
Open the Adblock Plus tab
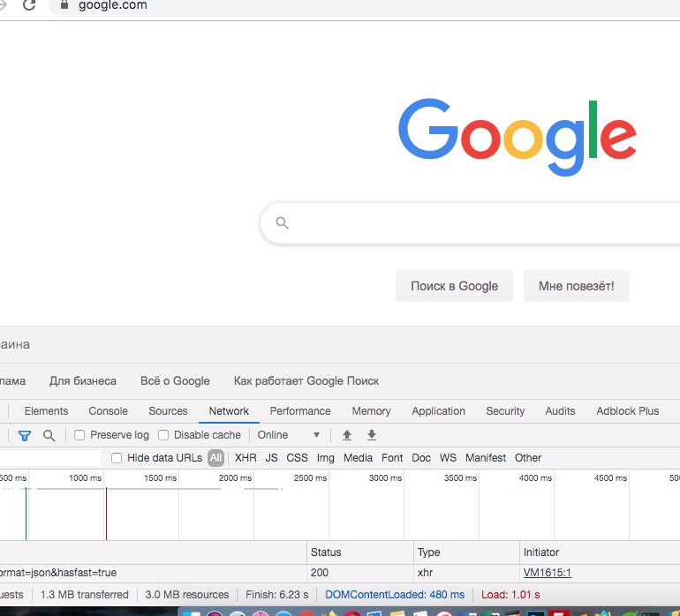(628, 411)
